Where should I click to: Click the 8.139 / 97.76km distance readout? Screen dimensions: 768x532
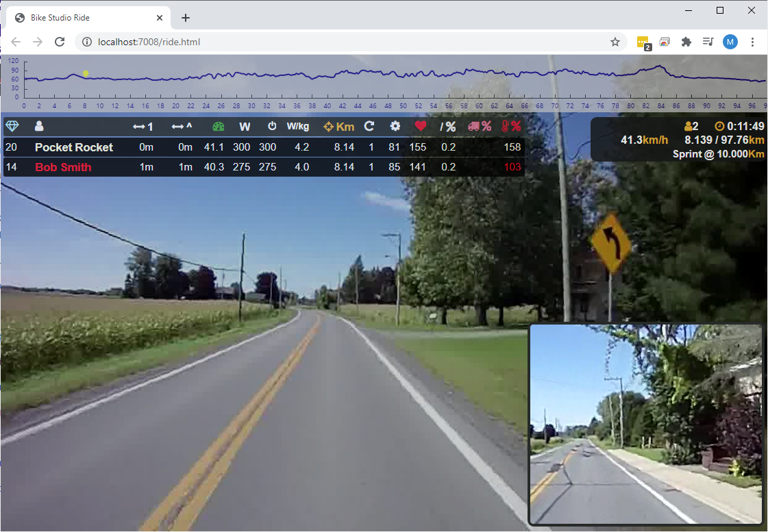pos(724,140)
